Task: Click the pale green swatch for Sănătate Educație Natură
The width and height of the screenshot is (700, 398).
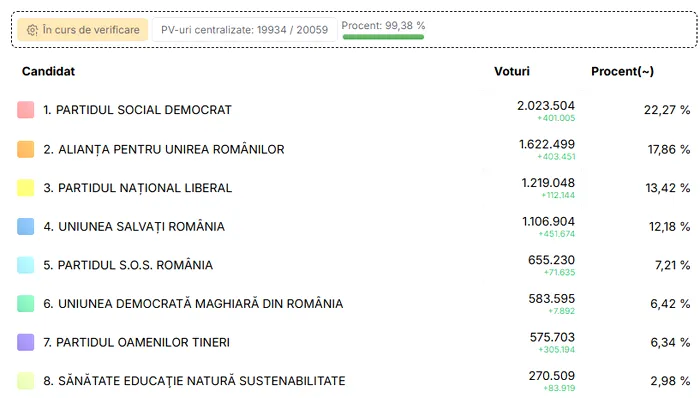Action: 25,381
